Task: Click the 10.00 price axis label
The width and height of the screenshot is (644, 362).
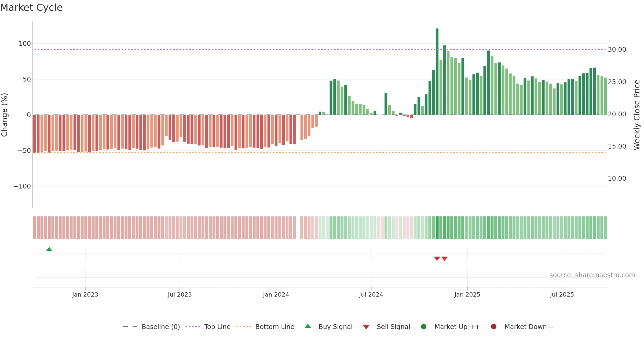Action: click(x=617, y=178)
